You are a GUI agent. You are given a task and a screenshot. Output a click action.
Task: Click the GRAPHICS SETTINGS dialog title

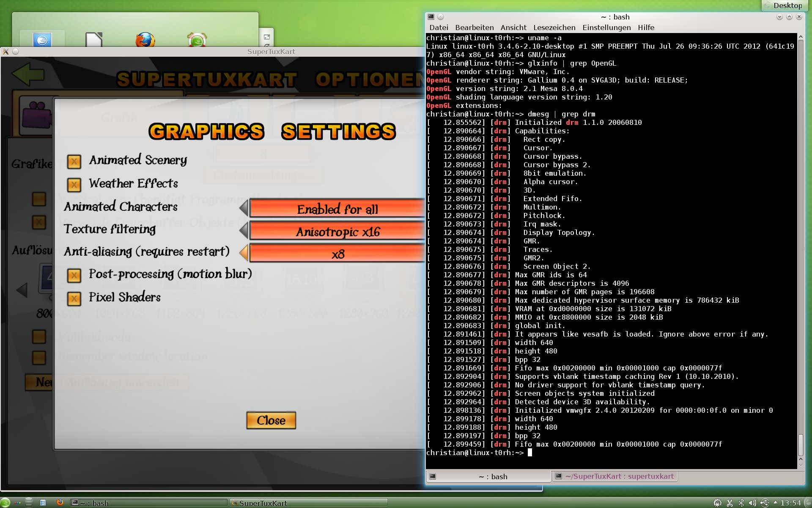click(272, 132)
